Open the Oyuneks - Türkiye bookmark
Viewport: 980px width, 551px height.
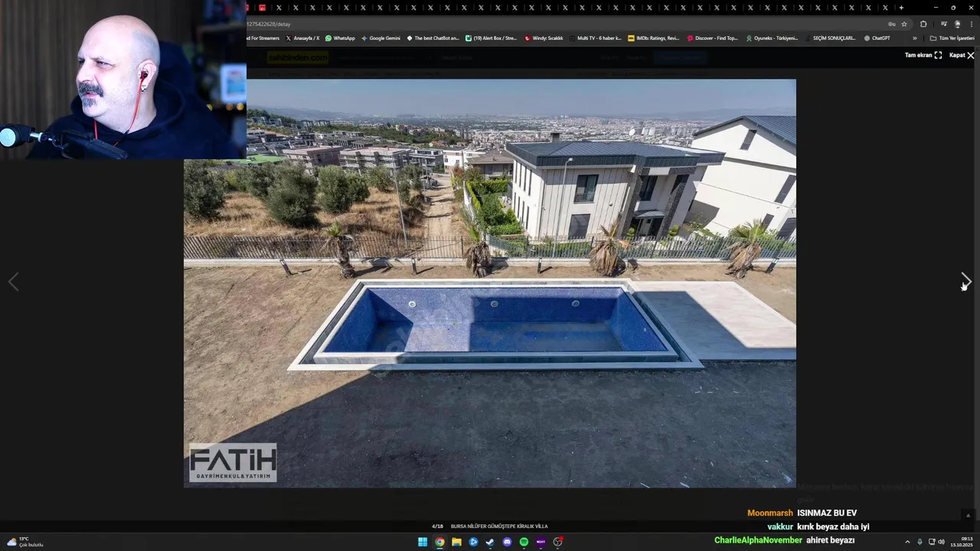tap(772, 37)
